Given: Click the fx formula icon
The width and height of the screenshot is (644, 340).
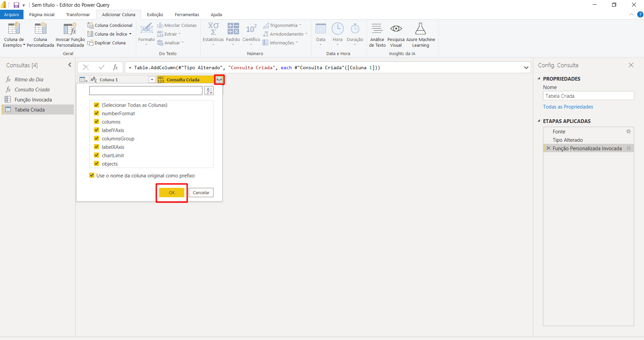Looking at the screenshot, I should 115,67.
